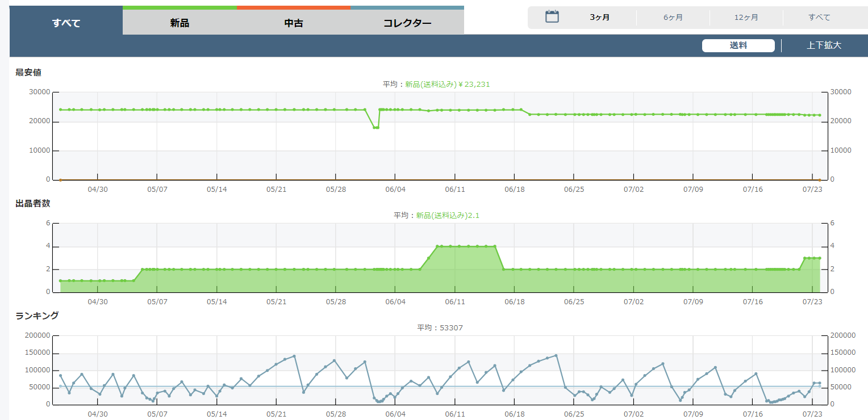
Task: Open the 中古 tab
Action: point(294,23)
